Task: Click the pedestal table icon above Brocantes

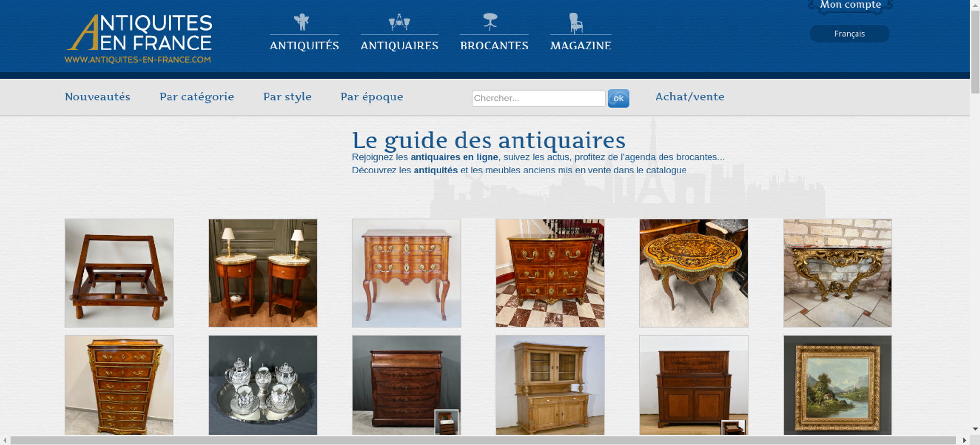Action: tap(490, 22)
